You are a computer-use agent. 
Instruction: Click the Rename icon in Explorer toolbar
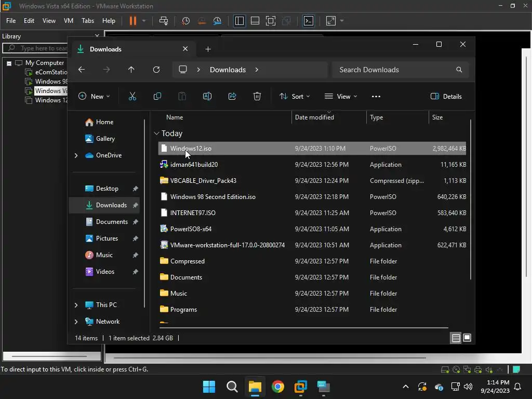point(207,96)
